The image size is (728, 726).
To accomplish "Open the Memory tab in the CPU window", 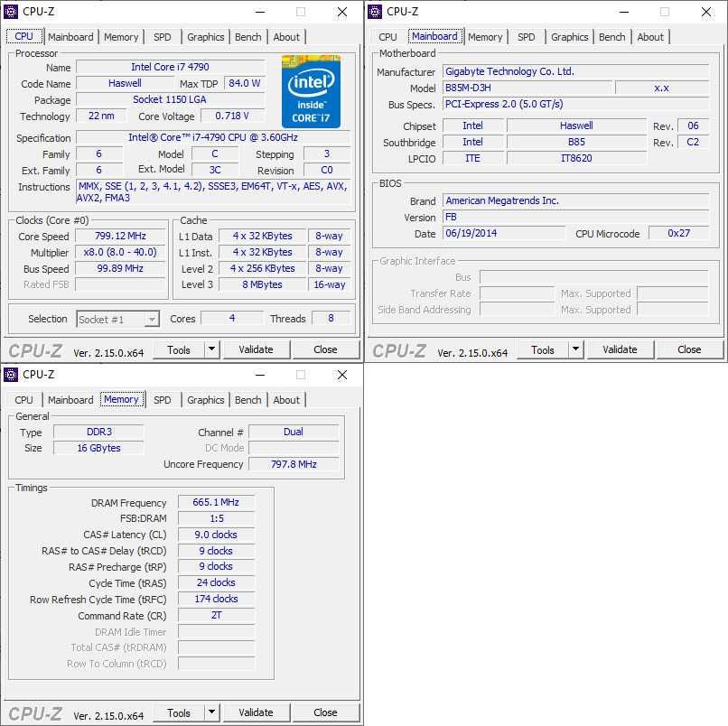I will pos(121,37).
